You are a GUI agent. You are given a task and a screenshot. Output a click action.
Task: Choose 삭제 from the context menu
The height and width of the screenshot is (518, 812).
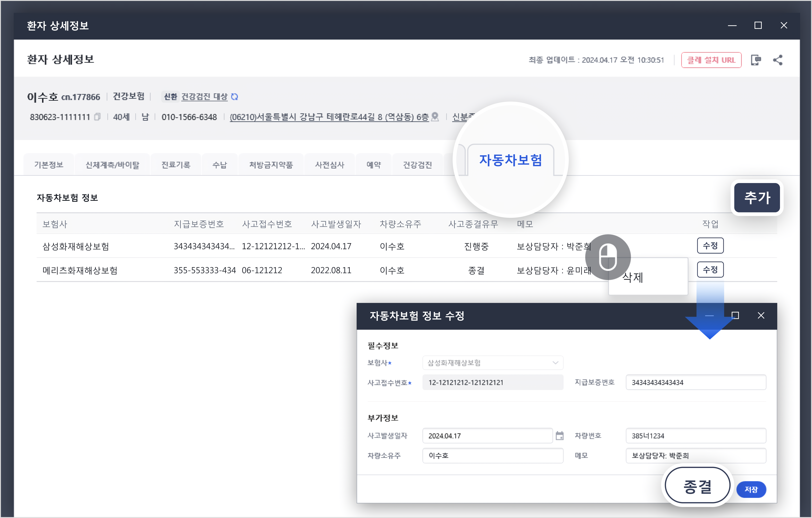pos(633,277)
